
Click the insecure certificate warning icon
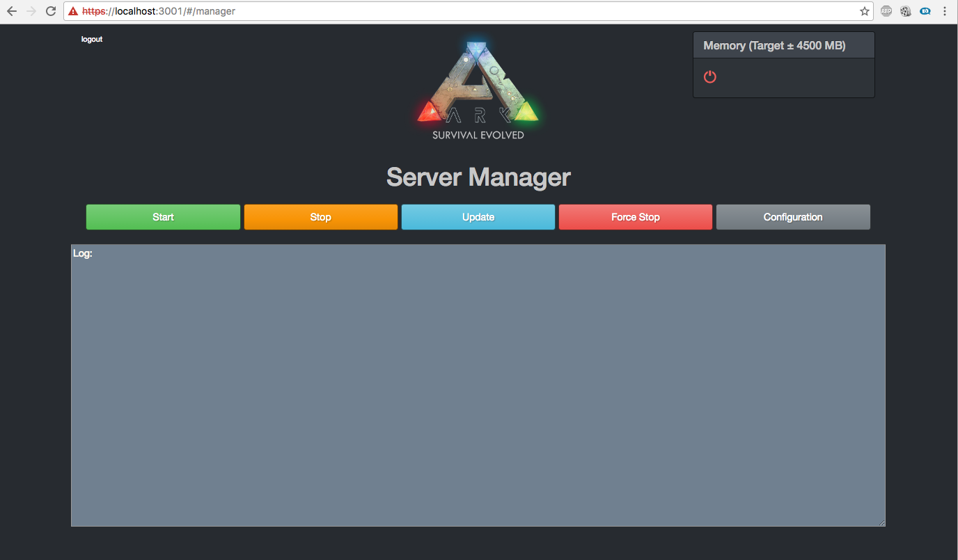[73, 11]
